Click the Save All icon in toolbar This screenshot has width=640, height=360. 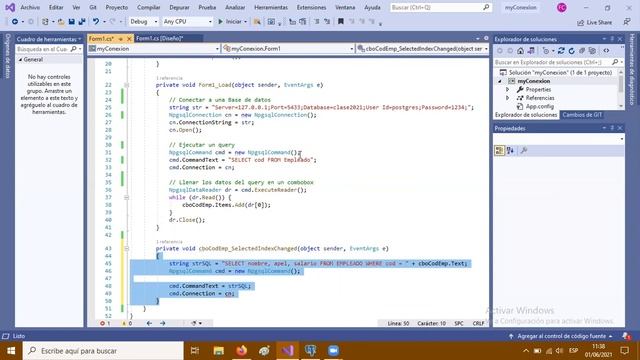tap(82, 22)
